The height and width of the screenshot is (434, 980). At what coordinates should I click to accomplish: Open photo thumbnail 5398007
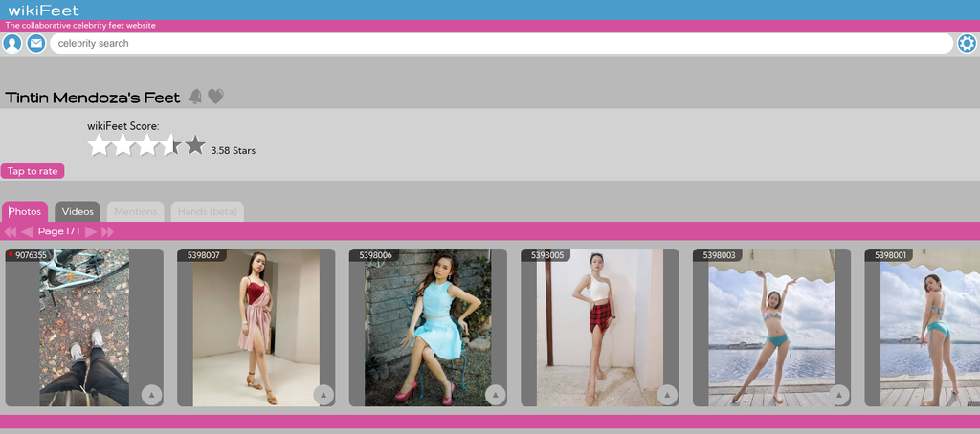coord(256,328)
